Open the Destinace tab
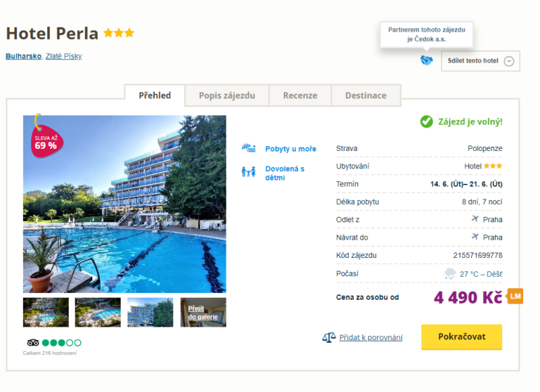 [x=365, y=96]
